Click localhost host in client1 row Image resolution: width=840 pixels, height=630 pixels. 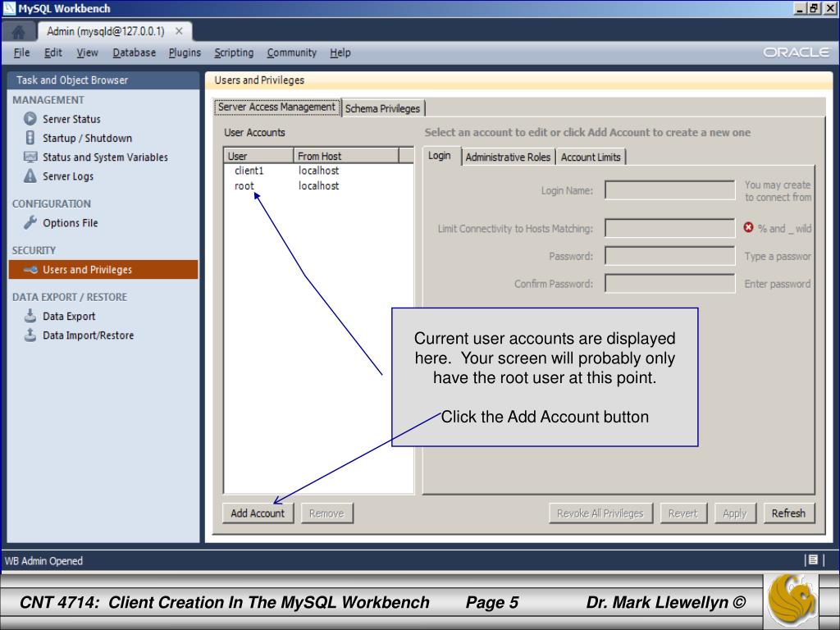pos(319,171)
